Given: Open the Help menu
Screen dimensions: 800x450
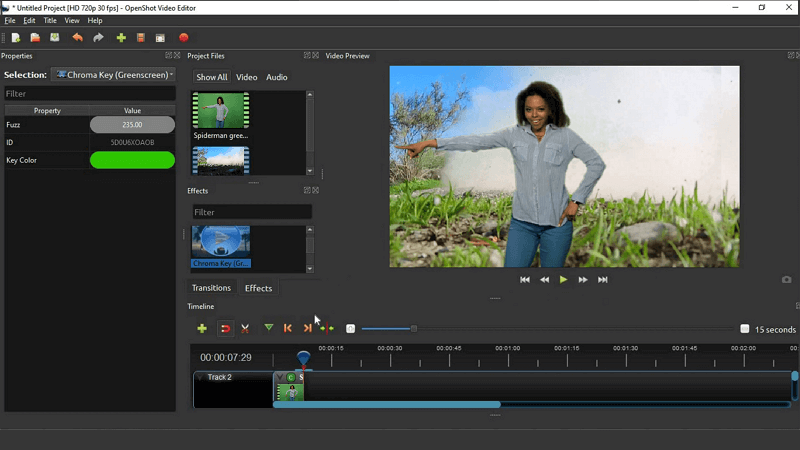Looking at the screenshot, I should [95, 20].
